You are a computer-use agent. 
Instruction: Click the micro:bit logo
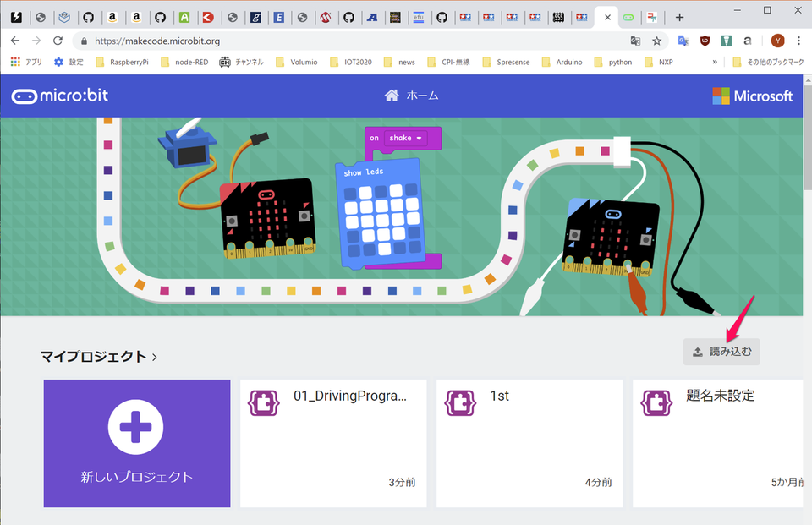pyautogui.click(x=60, y=96)
